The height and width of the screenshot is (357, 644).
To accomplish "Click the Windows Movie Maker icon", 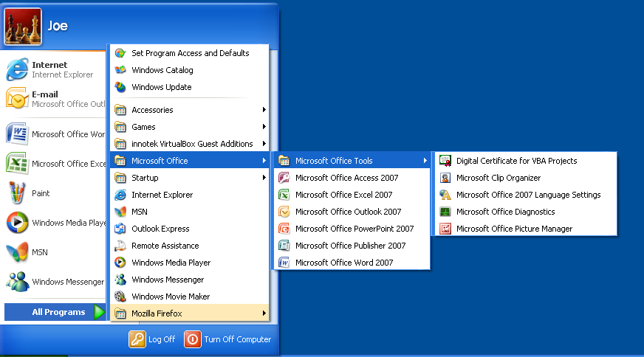I will [120, 297].
